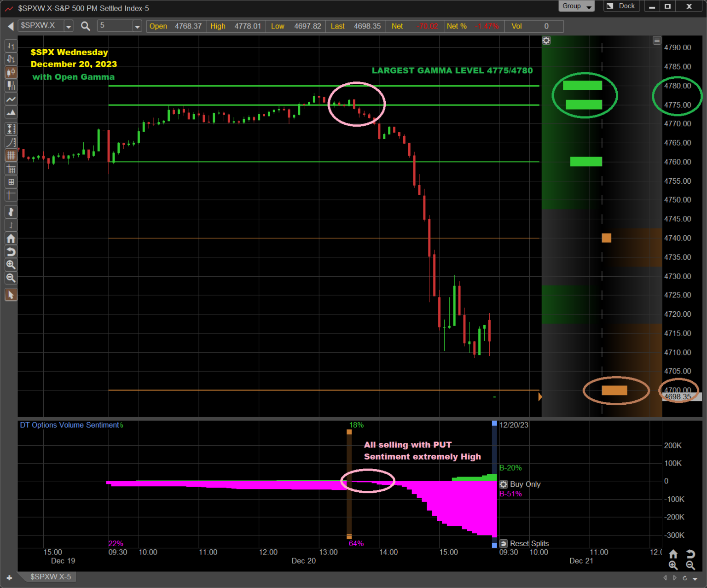Click the home icon in left toolbar

[x=11, y=239]
